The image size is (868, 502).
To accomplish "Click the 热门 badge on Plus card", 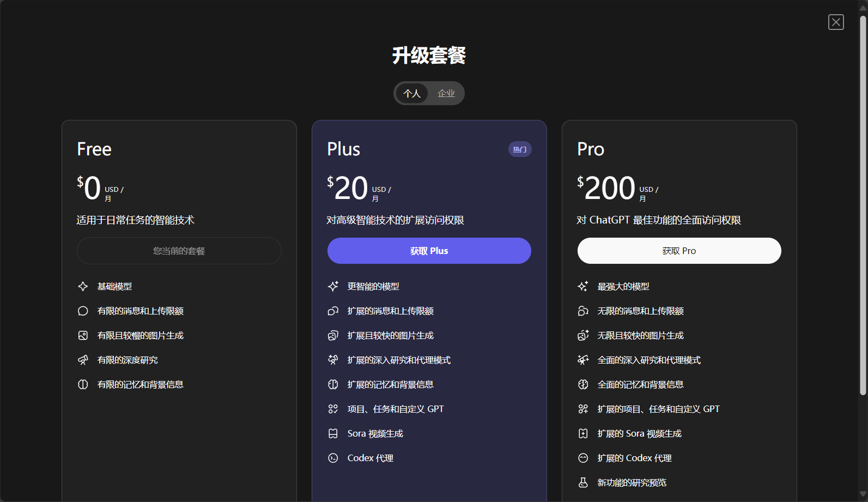I will pyautogui.click(x=520, y=149).
